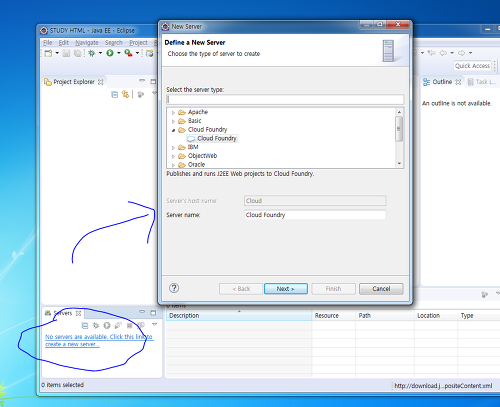Image resolution: width=500 pixels, height=407 pixels.
Task: Expand the Basic server folder
Action: point(173,121)
